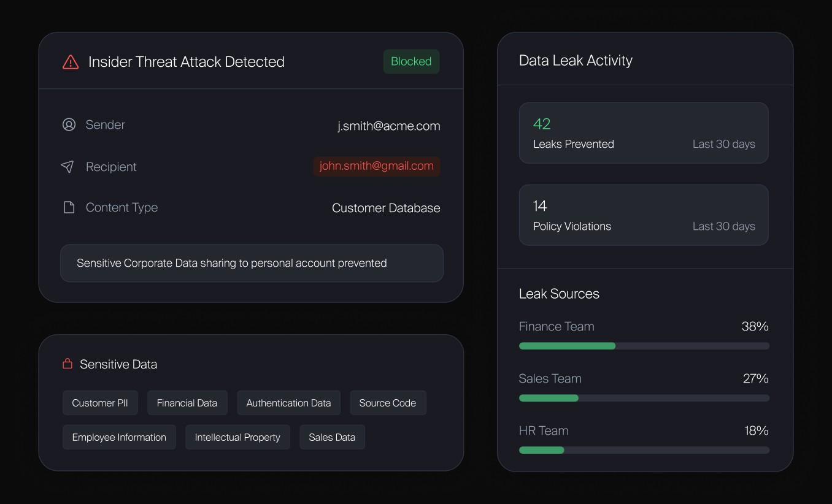Click the Recipient paper plane icon
The width and height of the screenshot is (832, 504).
(67, 167)
